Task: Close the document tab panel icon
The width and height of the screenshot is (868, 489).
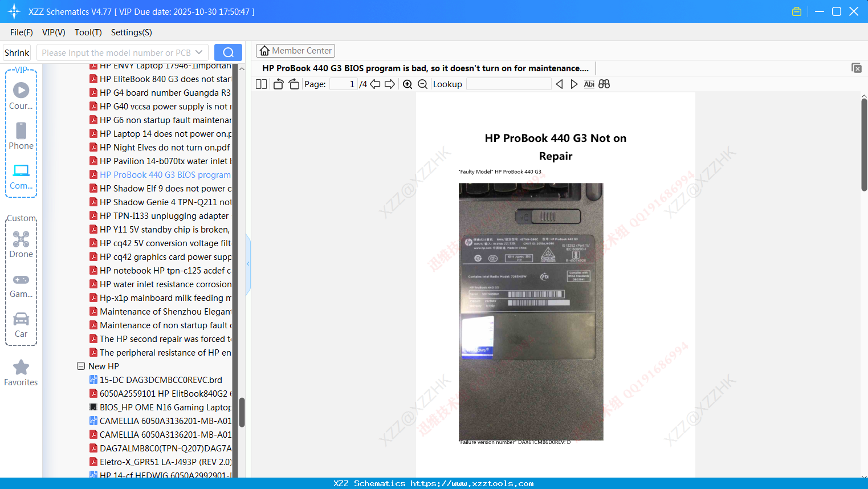Action: tap(857, 68)
